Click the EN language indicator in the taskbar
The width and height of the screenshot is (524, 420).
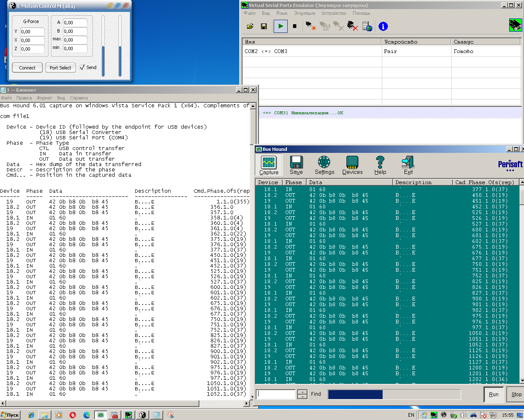click(x=411, y=415)
